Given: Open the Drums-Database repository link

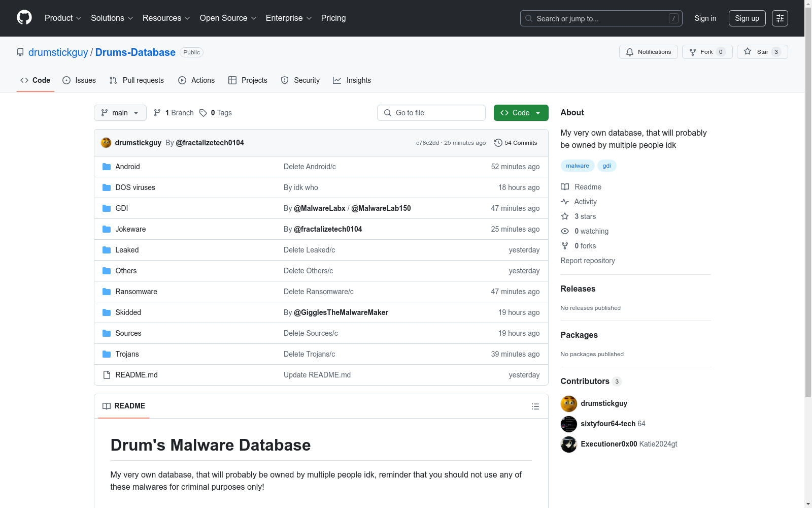Looking at the screenshot, I should point(136,52).
